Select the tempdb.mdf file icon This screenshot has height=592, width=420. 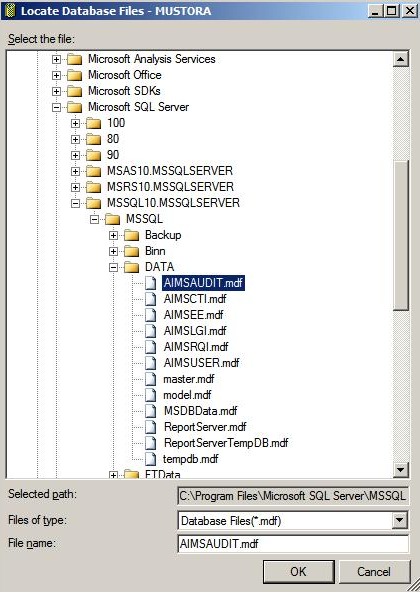[150, 459]
